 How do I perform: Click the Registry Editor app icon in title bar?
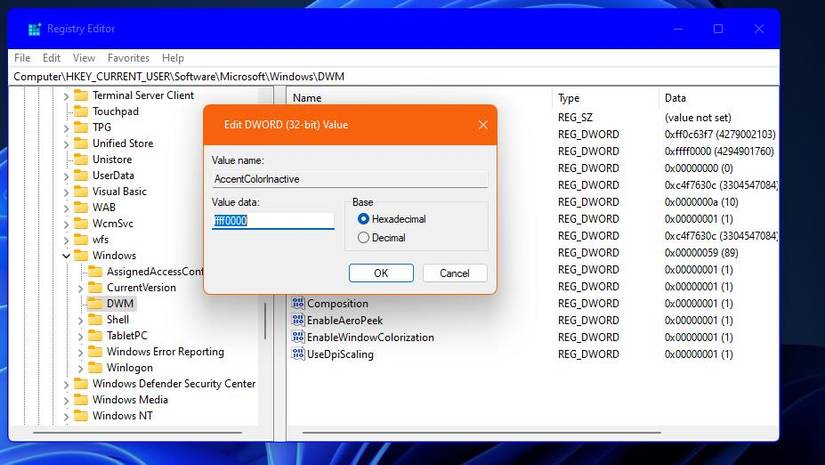pos(34,29)
